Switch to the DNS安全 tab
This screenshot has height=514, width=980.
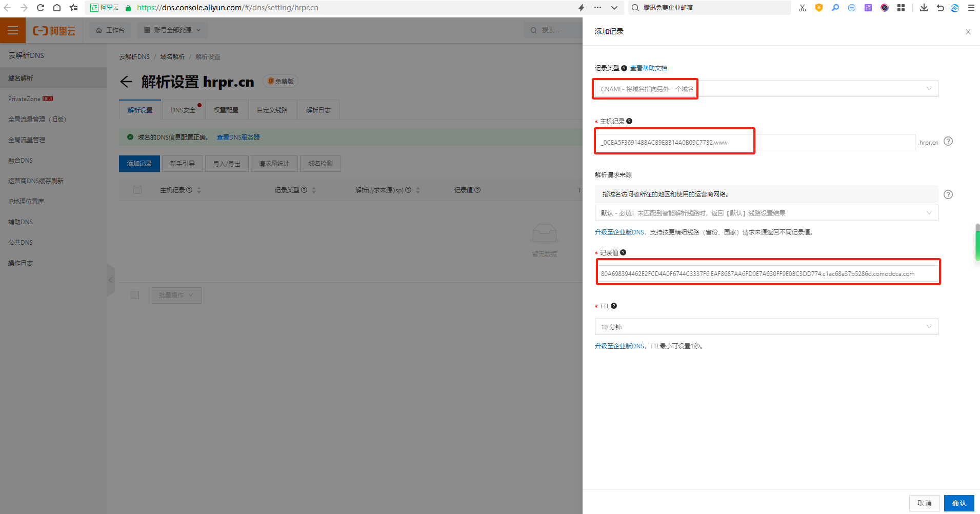tap(183, 110)
